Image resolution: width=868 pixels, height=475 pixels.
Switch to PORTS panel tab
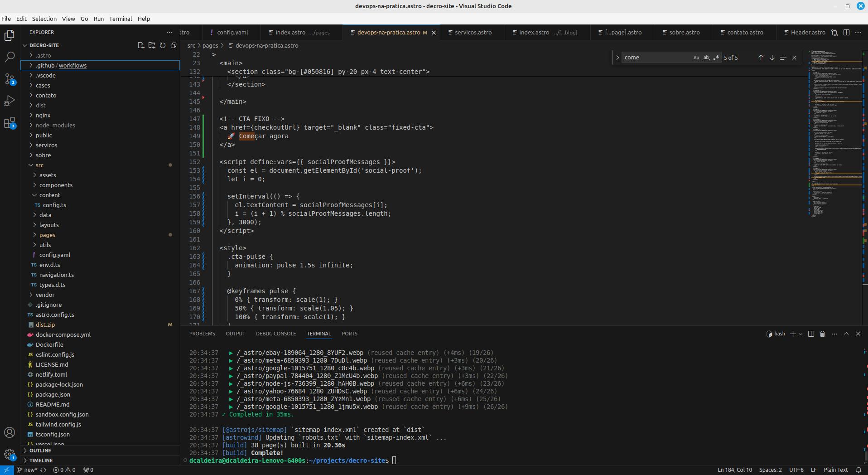[x=349, y=334]
